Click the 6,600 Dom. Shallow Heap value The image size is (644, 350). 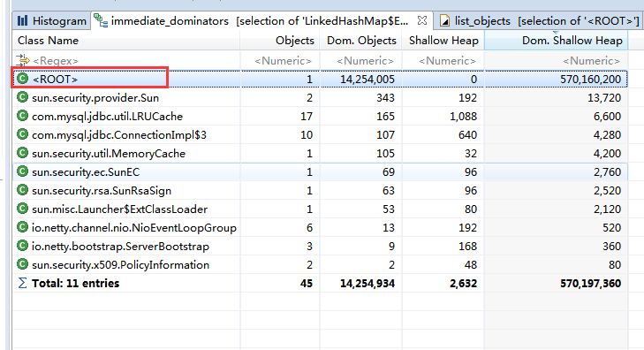pyautogui.click(x=607, y=117)
